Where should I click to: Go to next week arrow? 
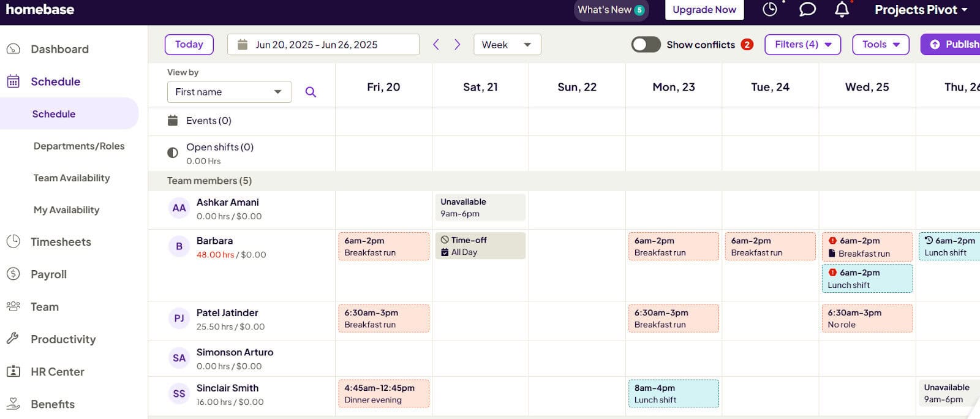457,44
